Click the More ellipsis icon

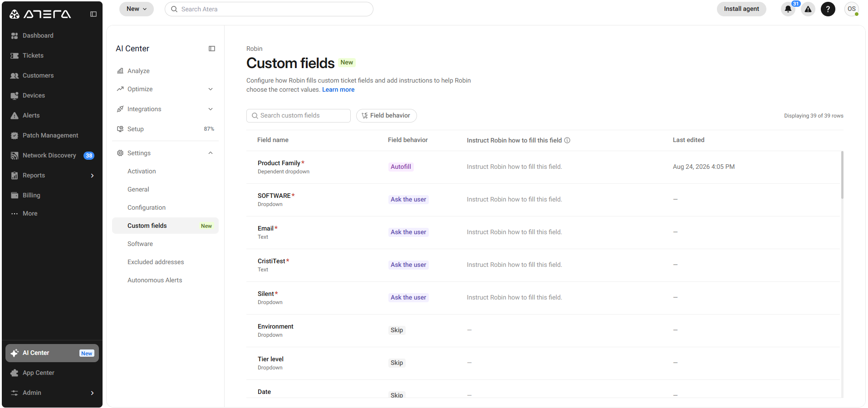coord(15,213)
